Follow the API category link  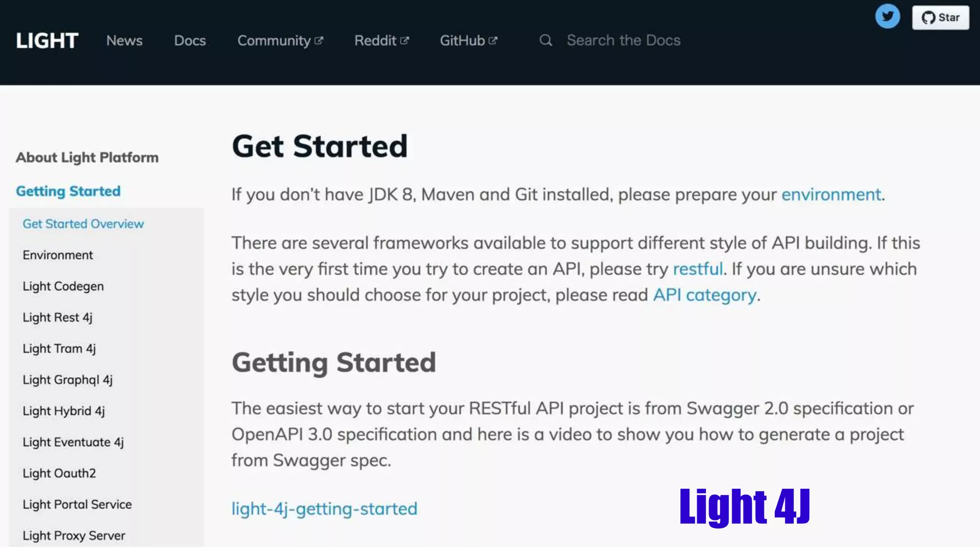(x=704, y=295)
